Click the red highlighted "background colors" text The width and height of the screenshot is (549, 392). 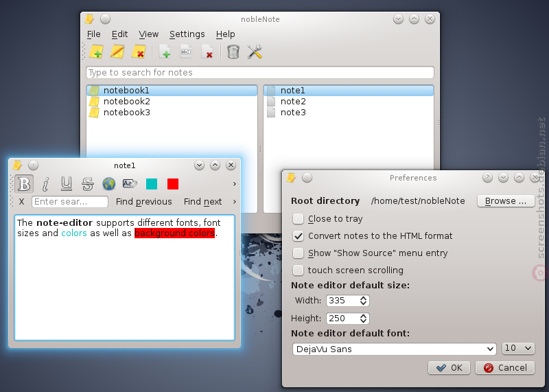coord(175,233)
